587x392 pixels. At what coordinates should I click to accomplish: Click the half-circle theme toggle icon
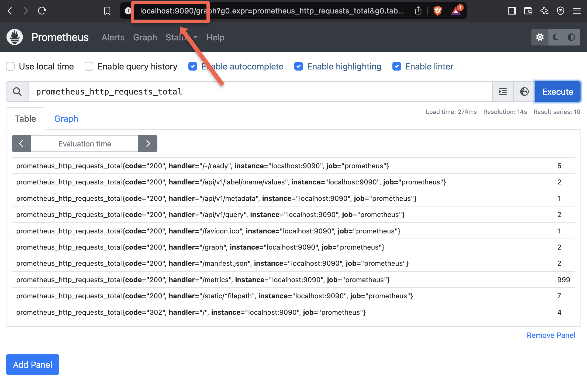pyautogui.click(x=572, y=37)
